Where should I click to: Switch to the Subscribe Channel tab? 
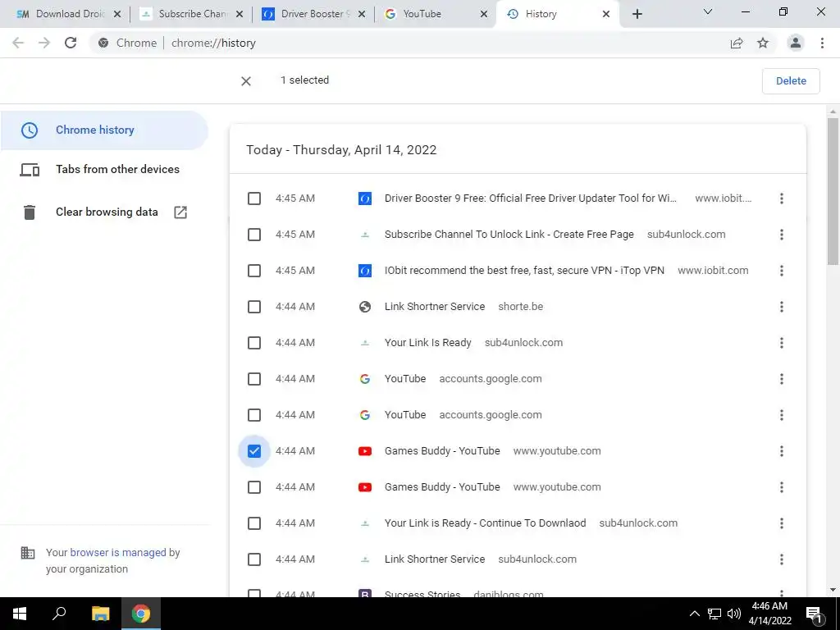tap(190, 14)
